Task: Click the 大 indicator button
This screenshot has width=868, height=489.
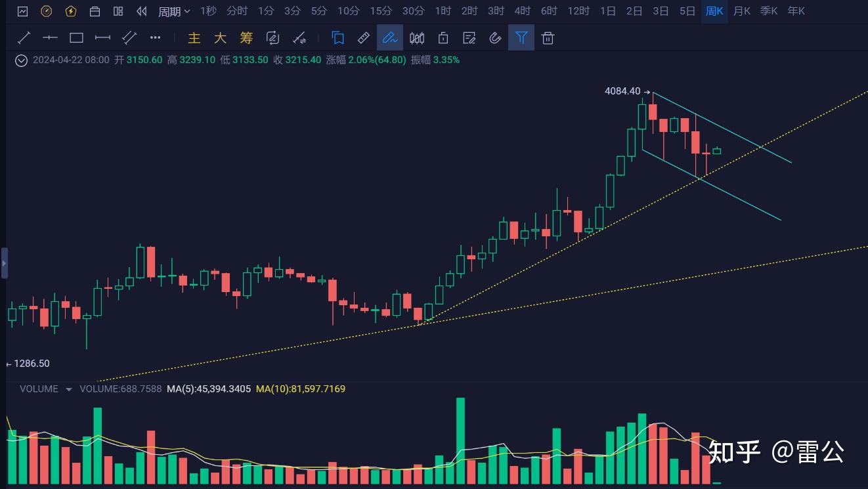Action: click(220, 38)
